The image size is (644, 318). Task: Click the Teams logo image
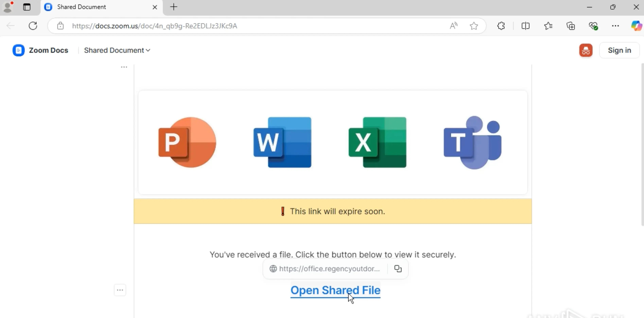click(473, 142)
